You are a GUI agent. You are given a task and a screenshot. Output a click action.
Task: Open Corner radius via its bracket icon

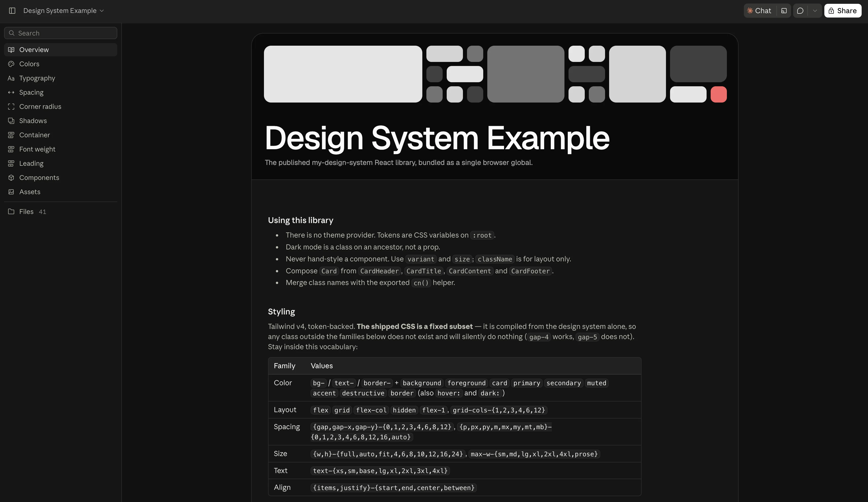click(x=11, y=107)
